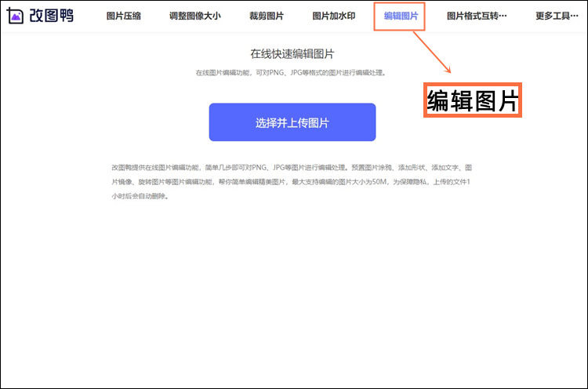Go to 裁剪图片 page
Viewport: 588px width, 389px height.
(267, 16)
